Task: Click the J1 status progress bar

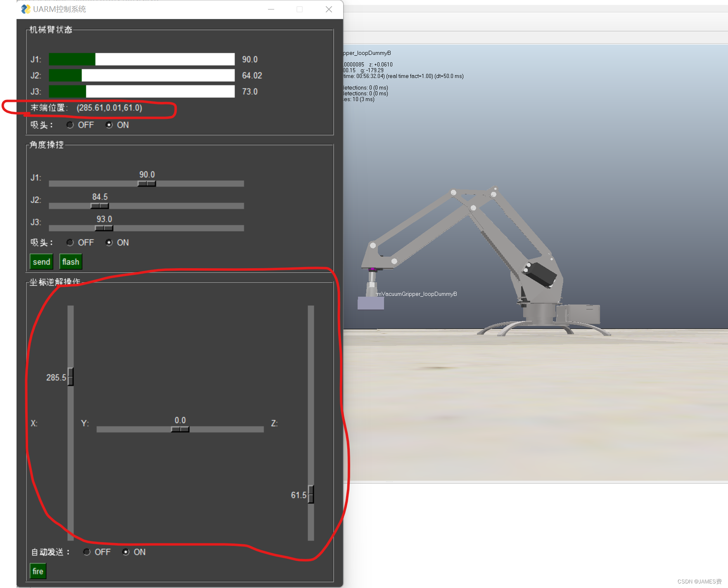Action: point(142,59)
